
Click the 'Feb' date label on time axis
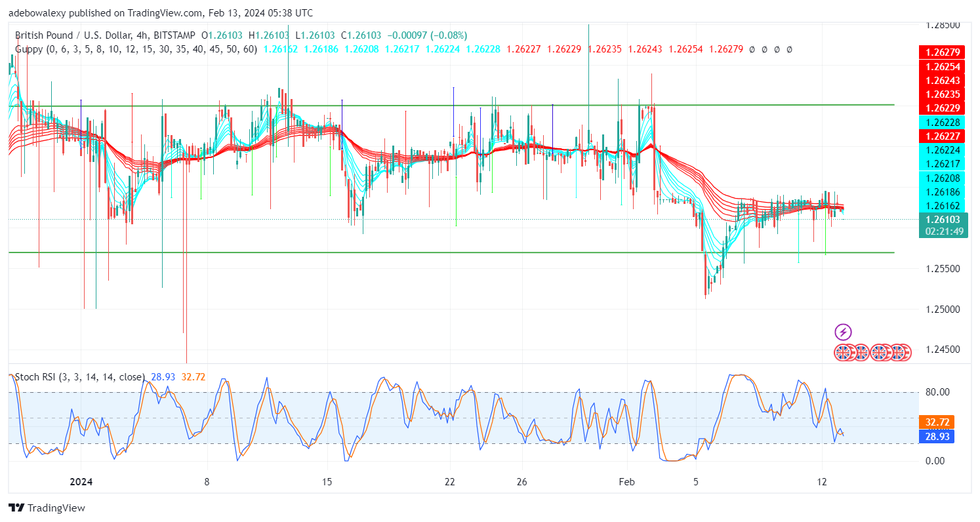click(628, 481)
